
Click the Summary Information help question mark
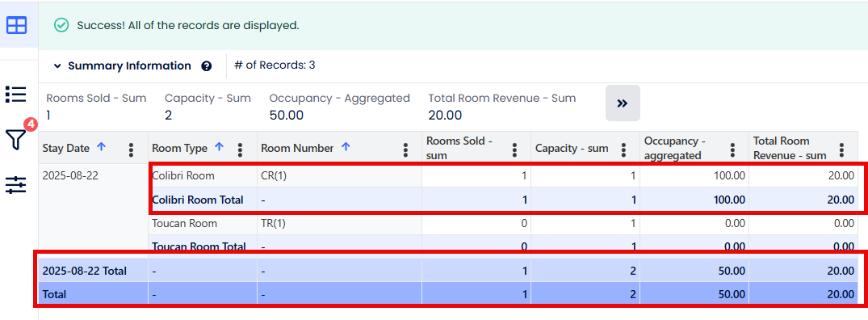[x=207, y=66]
